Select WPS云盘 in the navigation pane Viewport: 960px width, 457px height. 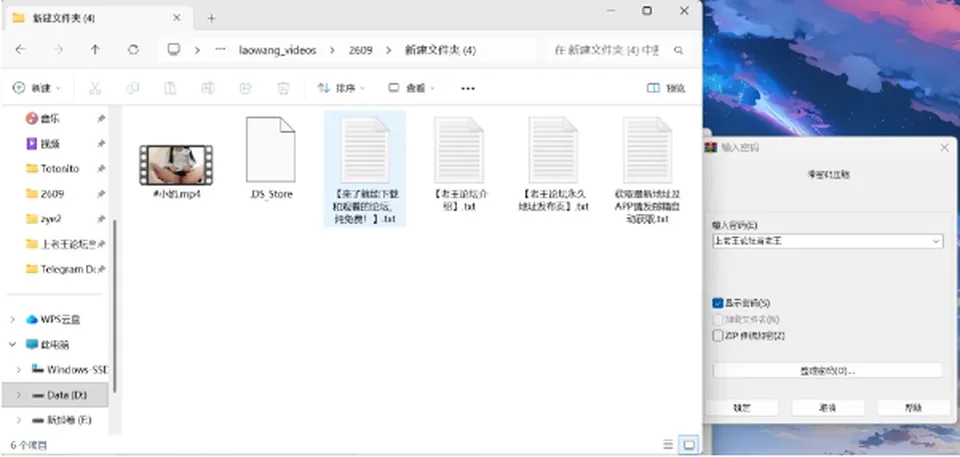pyautogui.click(x=60, y=319)
